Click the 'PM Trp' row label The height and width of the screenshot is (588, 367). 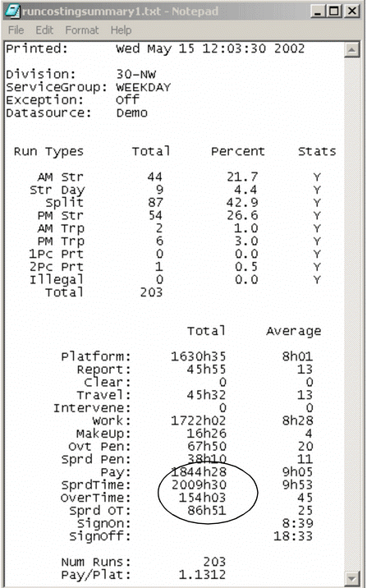[x=61, y=241]
